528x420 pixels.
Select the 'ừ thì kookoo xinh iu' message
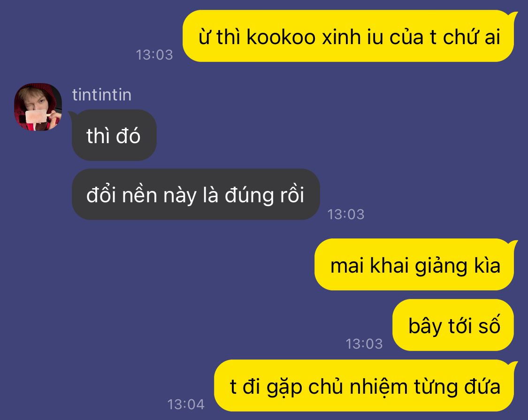[349, 36]
